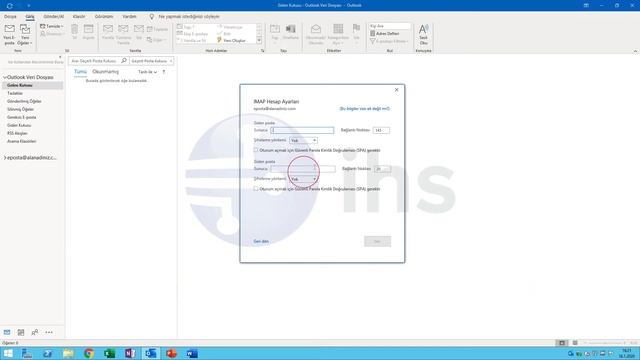
Task: Click 'Bu bilgiler size ait değil mi?' link
Action: coord(364,109)
